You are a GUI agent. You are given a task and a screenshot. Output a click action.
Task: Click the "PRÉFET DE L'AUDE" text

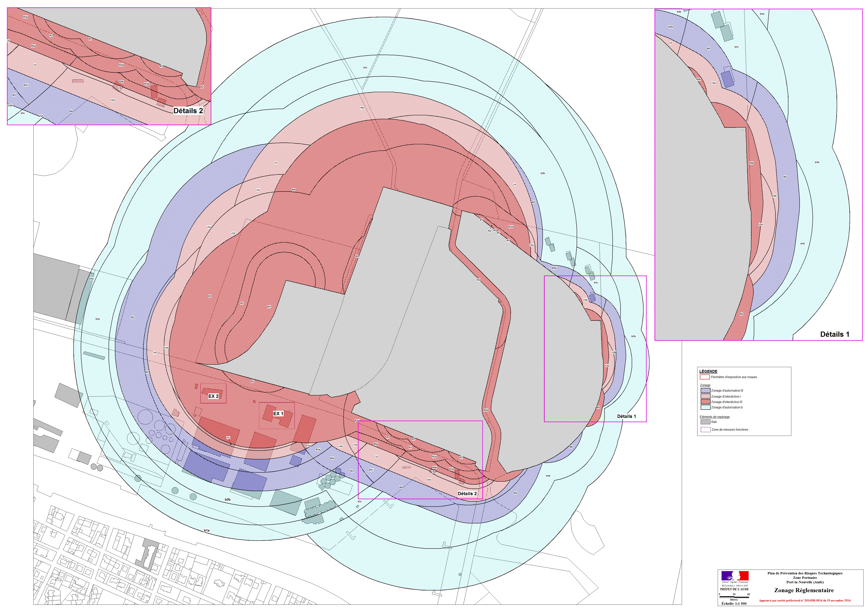tap(735, 589)
